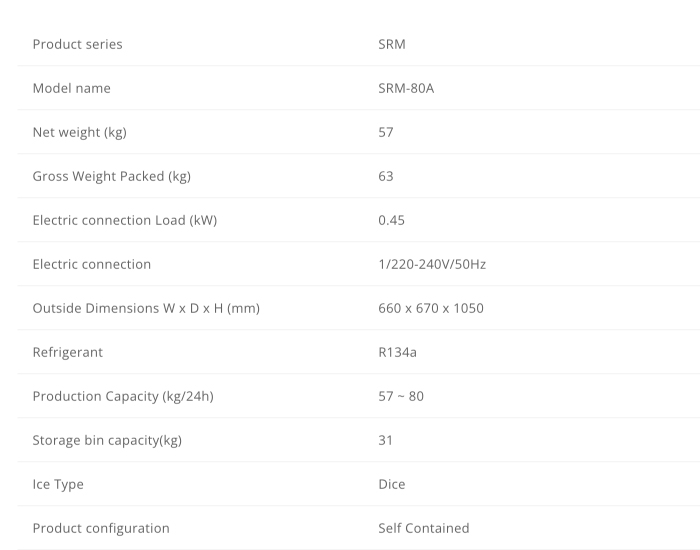Select the Net weight value "57"
Viewport: 700px width, 550px height.
(x=386, y=132)
